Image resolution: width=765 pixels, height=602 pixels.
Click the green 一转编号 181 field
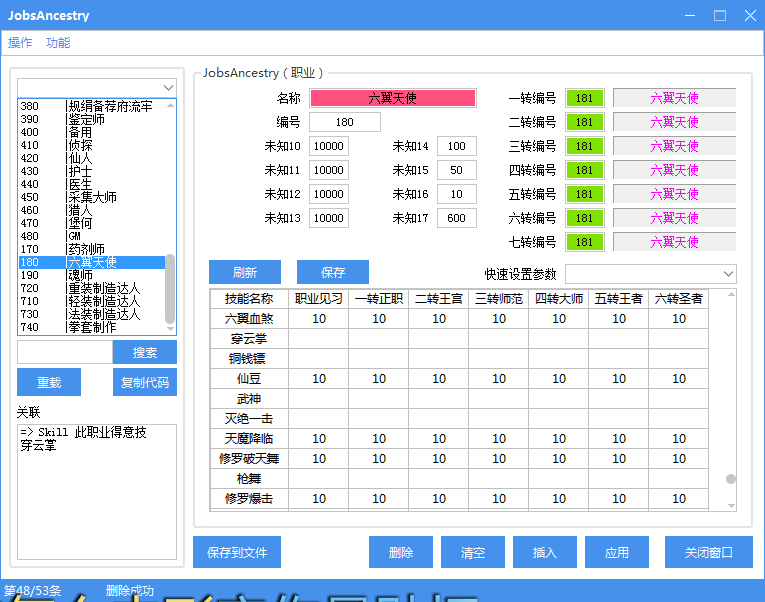tap(584, 98)
